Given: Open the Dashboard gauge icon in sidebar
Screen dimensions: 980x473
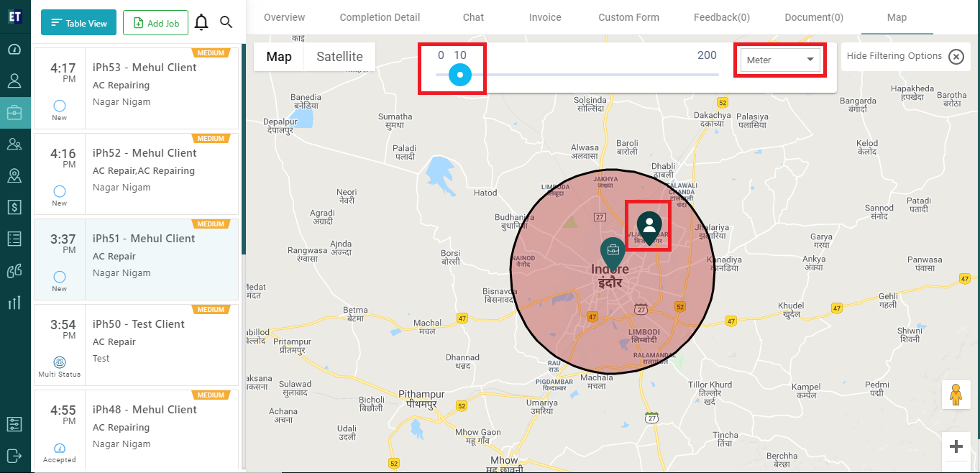Looking at the screenshot, I should (14, 49).
